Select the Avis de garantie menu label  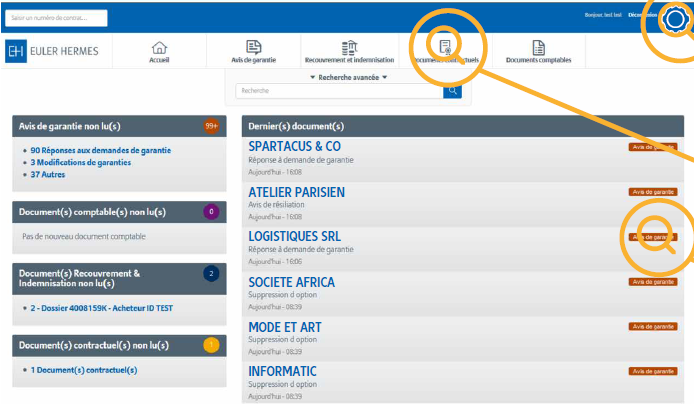pos(254,60)
